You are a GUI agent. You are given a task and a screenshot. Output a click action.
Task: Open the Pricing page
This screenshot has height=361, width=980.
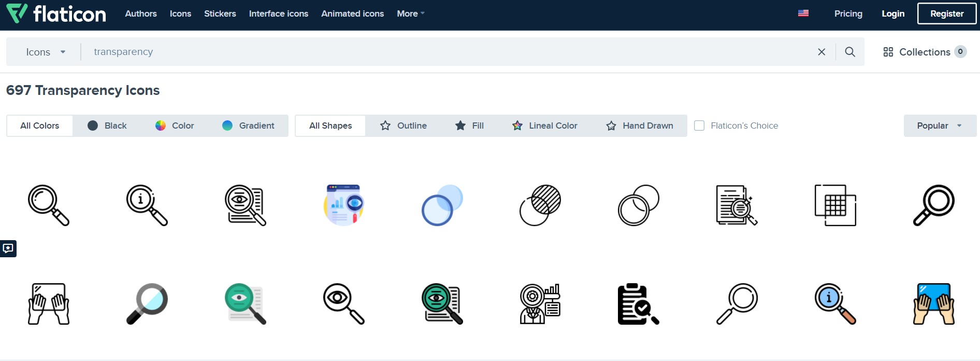(x=848, y=13)
